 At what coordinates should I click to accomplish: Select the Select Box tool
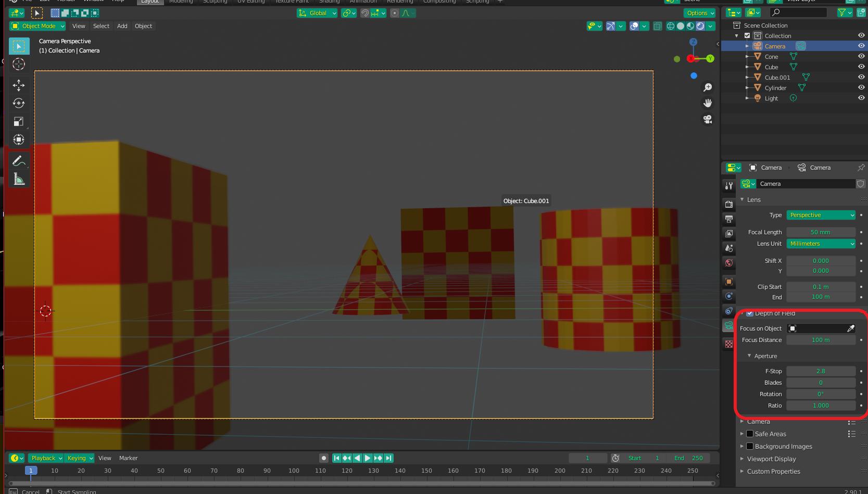[x=19, y=46]
